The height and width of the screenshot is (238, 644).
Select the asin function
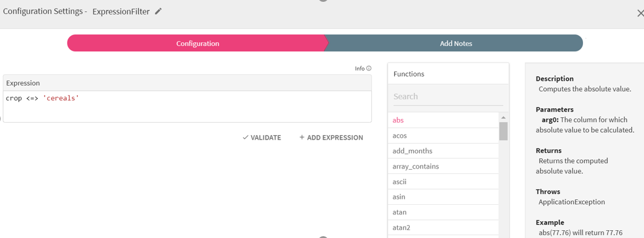444,197
